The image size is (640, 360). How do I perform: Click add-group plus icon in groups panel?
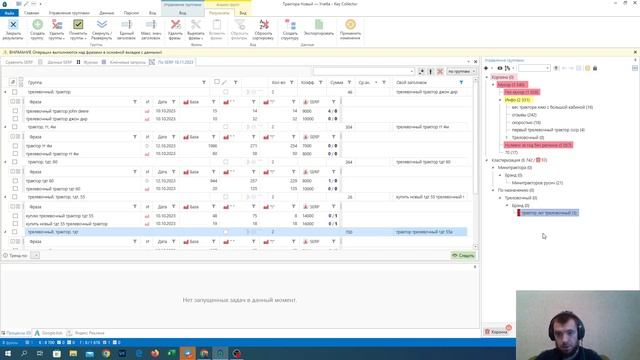pyautogui.click(x=486, y=68)
